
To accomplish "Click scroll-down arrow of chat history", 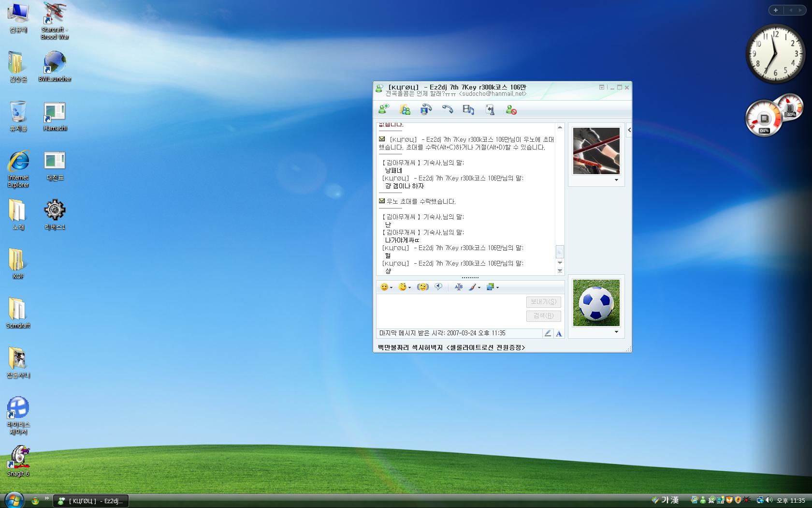I will coord(560,263).
